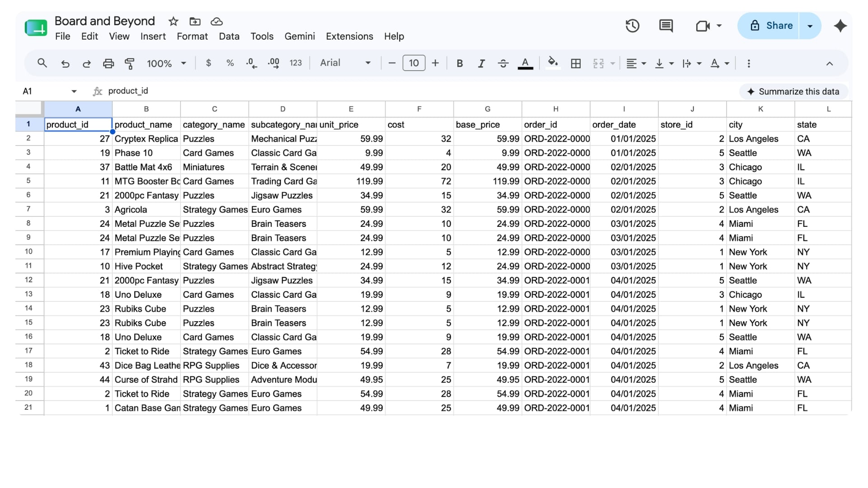This screenshot has height=488, width=868.
Task: Increase decimal places
Action: pyautogui.click(x=274, y=63)
